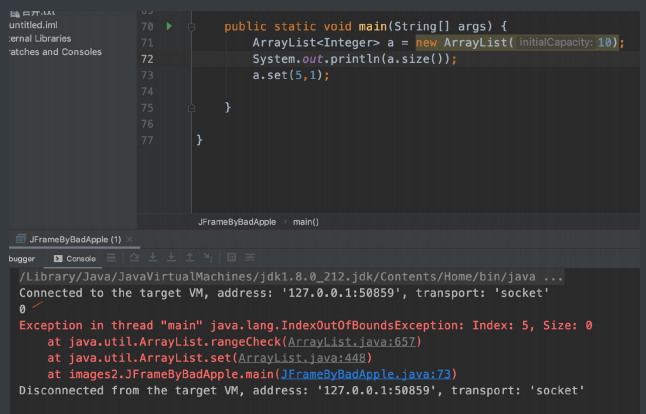Image resolution: width=646 pixels, height=414 pixels.
Task: Open the Evaluate Expression calculator icon
Action: (x=232, y=258)
